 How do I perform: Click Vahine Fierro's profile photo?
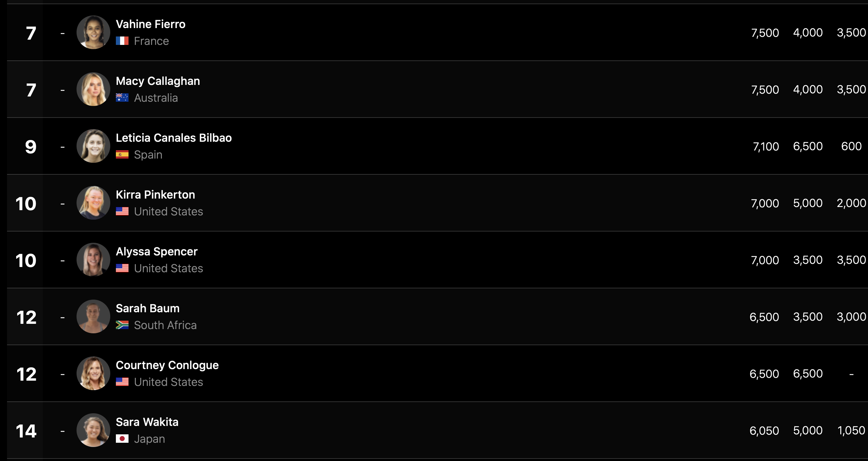[x=93, y=32]
